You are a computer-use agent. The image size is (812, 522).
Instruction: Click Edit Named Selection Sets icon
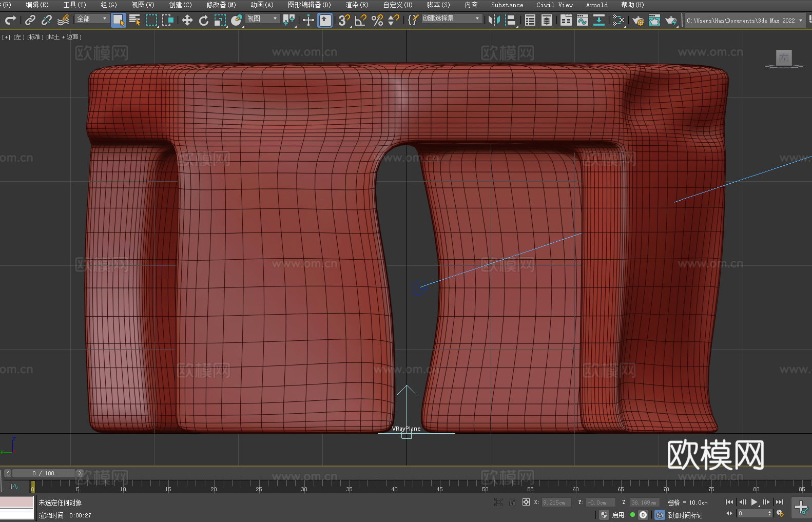tap(413, 20)
